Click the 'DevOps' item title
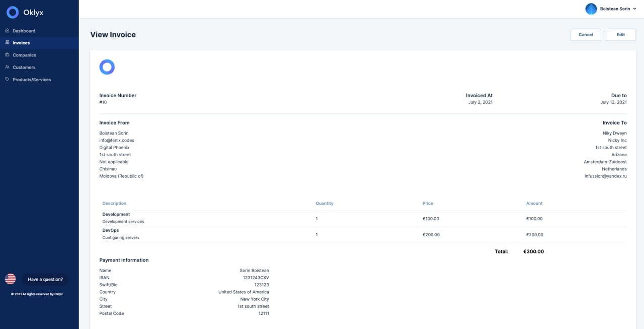 tap(111, 230)
